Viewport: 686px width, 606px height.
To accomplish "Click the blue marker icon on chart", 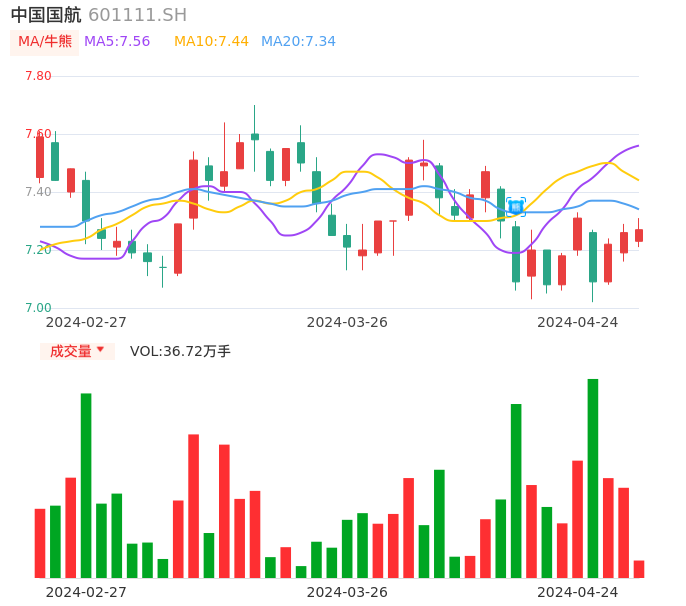I will (515, 207).
